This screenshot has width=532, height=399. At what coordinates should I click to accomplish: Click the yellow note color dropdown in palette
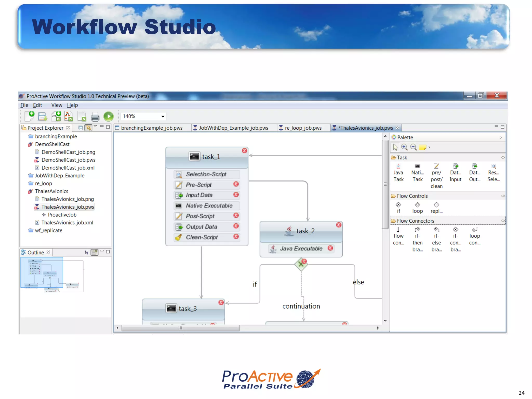tap(429, 147)
